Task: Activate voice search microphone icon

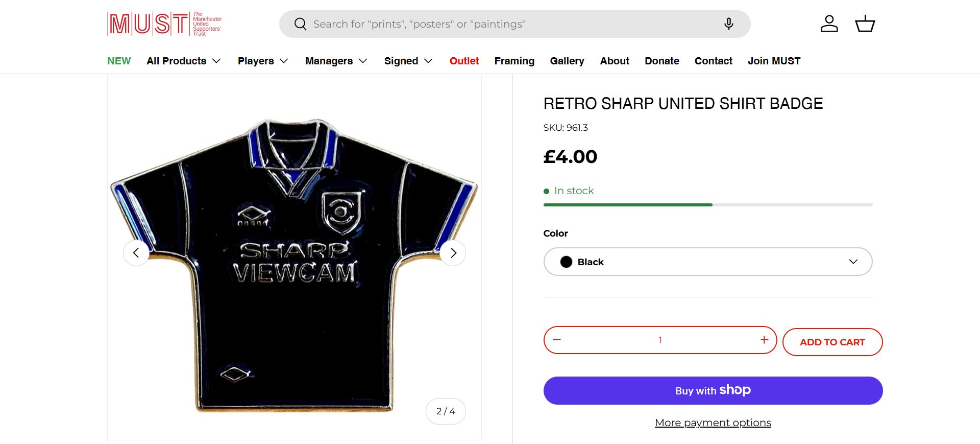Action: [x=728, y=24]
